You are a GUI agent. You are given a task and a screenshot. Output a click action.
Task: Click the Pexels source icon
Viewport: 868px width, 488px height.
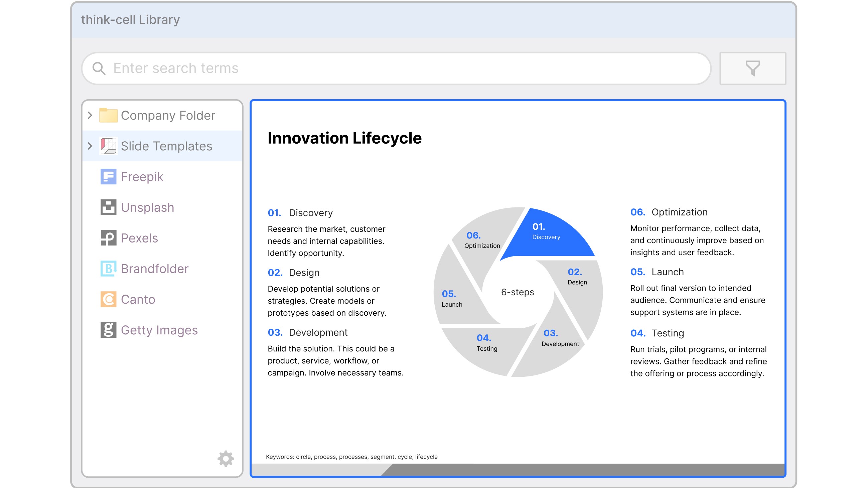click(108, 238)
